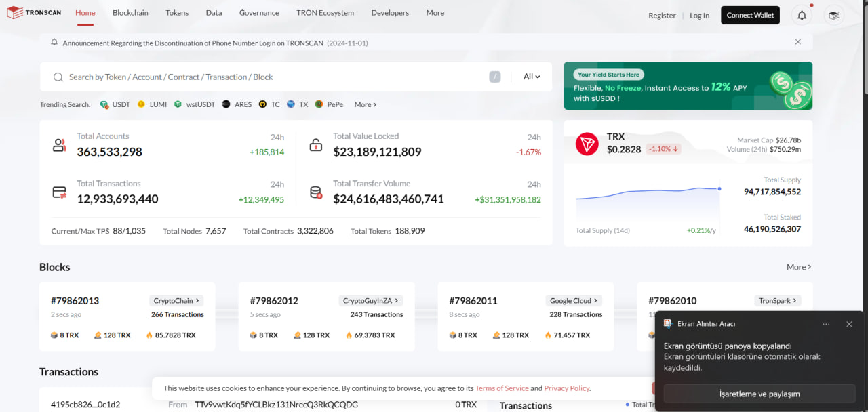The height and width of the screenshot is (412, 868).
Task: Open TronSpark producer chevron
Action: pyautogui.click(x=795, y=301)
